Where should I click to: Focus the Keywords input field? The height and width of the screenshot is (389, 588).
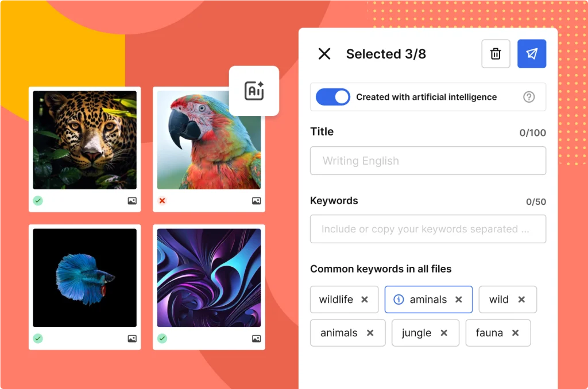(x=428, y=229)
